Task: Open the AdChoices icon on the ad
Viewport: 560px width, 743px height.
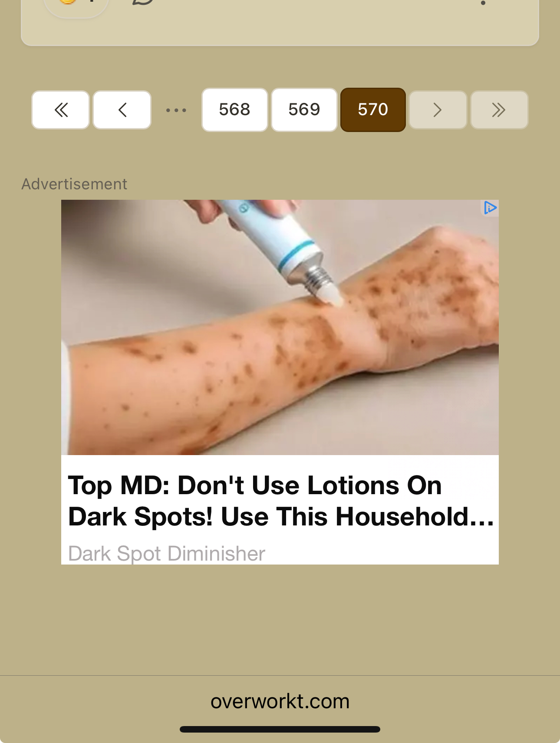Action: point(490,208)
